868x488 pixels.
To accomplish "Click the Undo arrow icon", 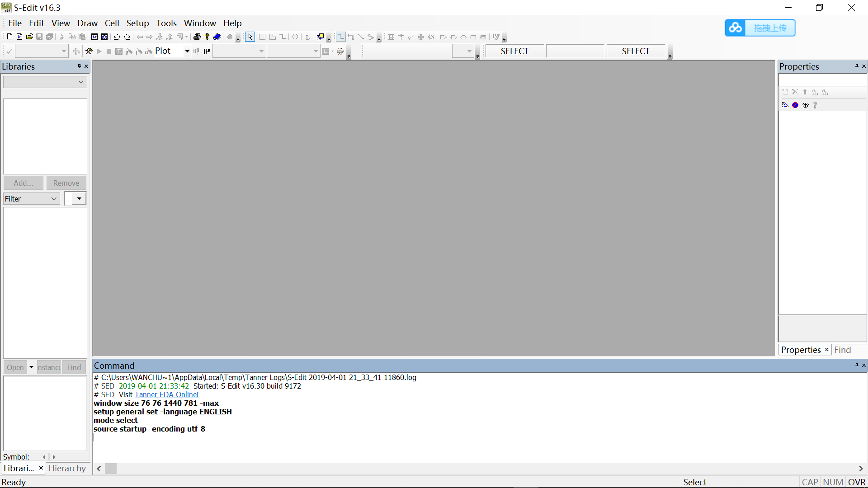I will click(x=117, y=37).
